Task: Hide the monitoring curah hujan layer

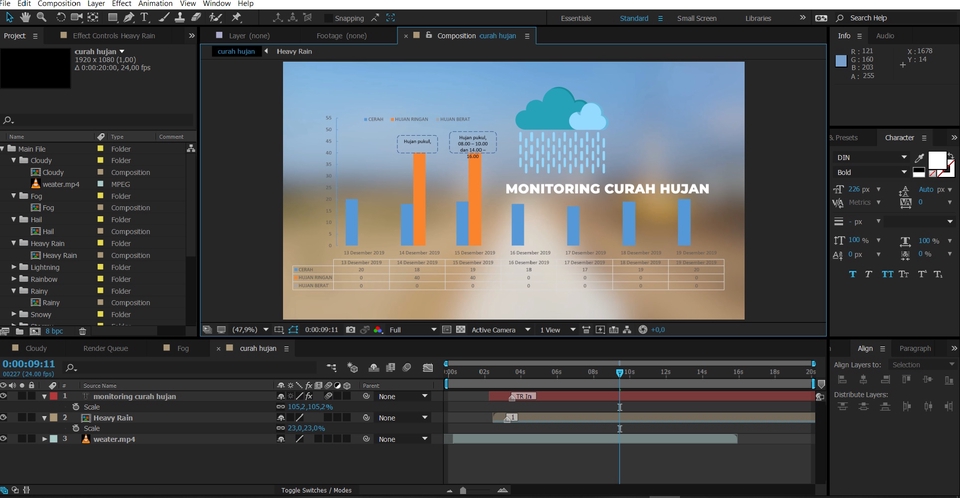Action: click(x=4, y=396)
